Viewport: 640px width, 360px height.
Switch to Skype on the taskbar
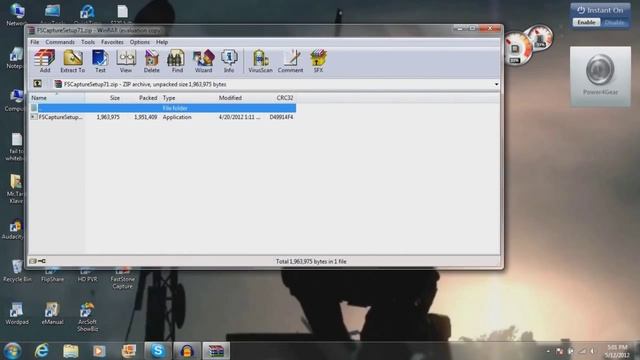tap(158, 351)
